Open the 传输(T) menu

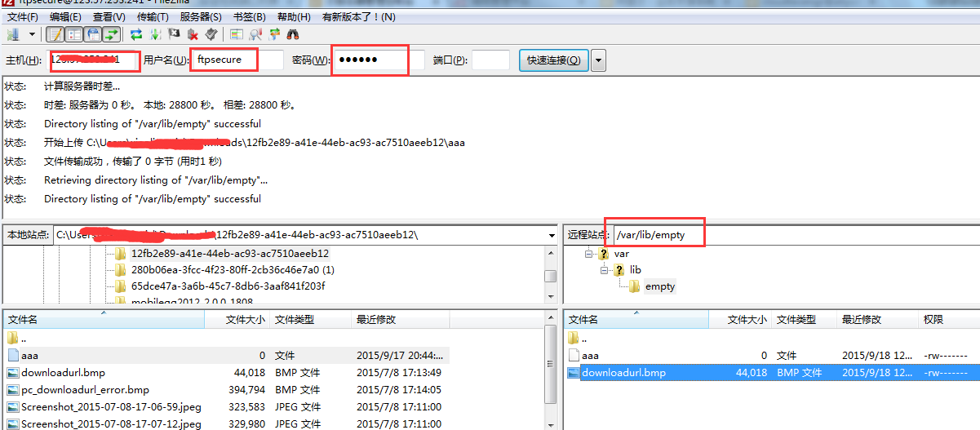tap(153, 16)
